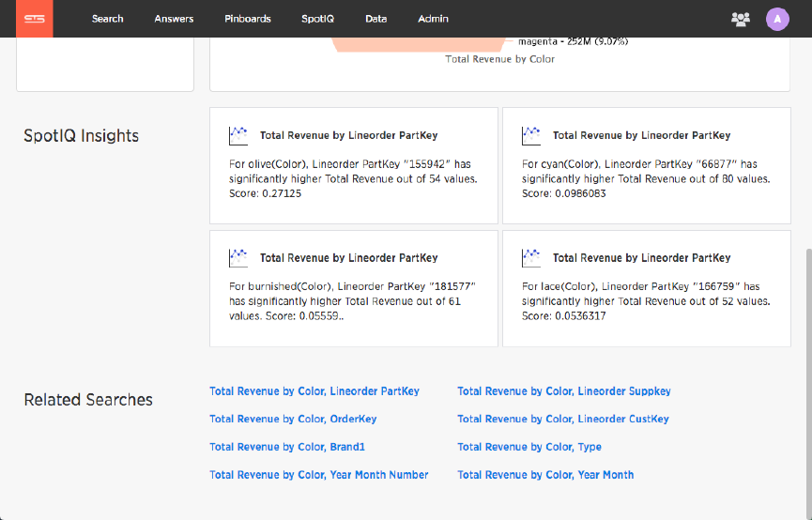Click the Total Revenue by Color caption
The height and width of the screenshot is (520, 812).
coord(499,59)
